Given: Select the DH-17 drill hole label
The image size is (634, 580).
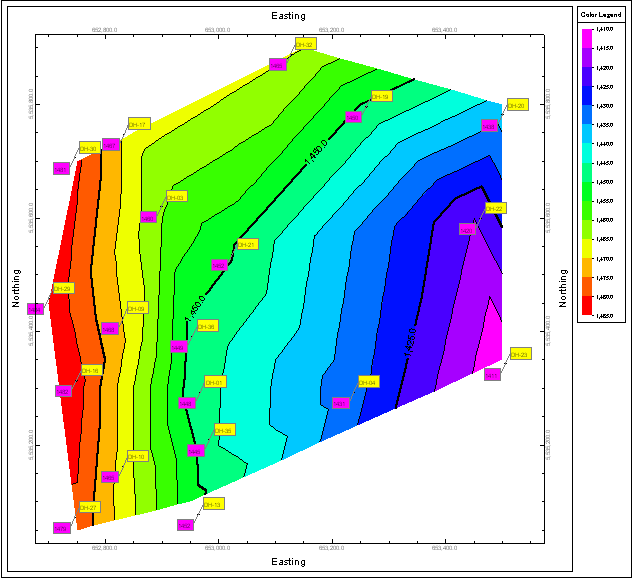Looking at the screenshot, I should (138, 125).
